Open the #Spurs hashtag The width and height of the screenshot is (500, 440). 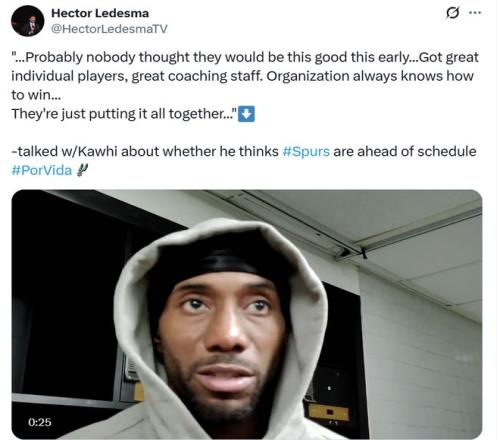coord(306,151)
